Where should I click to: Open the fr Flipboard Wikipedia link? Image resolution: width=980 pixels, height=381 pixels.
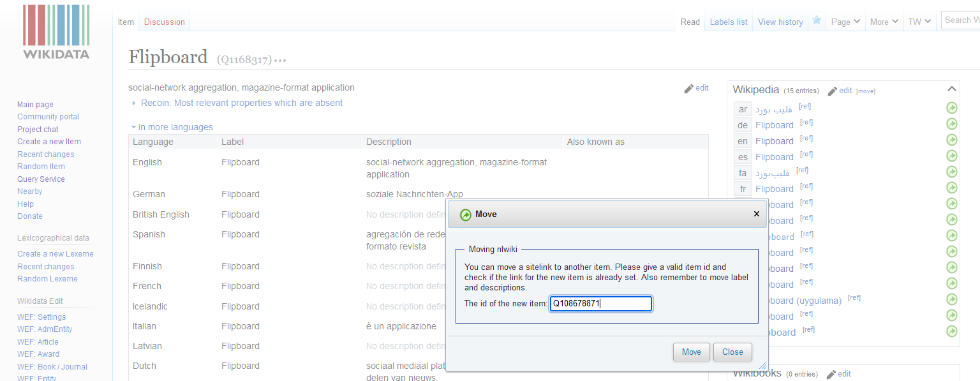(775, 189)
